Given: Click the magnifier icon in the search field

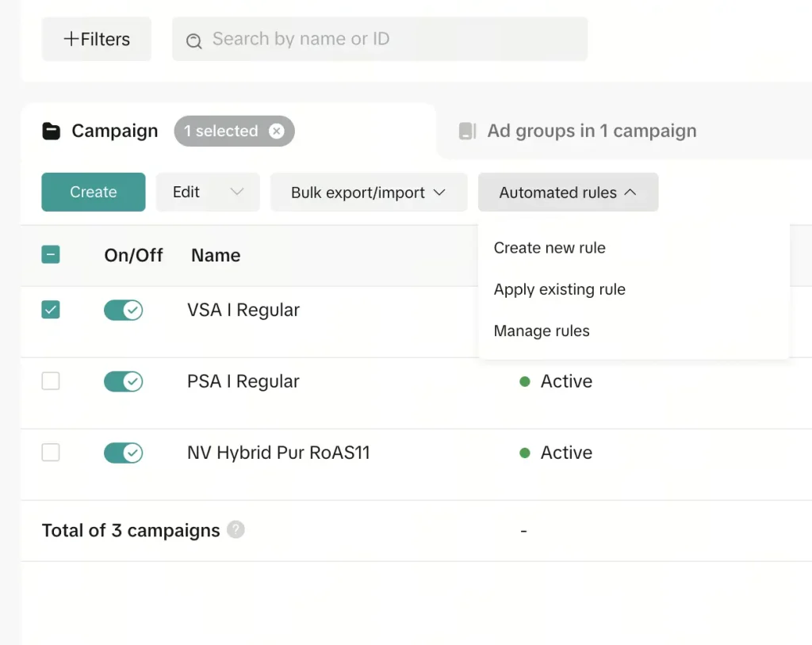Looking at the screenshot, I should click(193, 40).
